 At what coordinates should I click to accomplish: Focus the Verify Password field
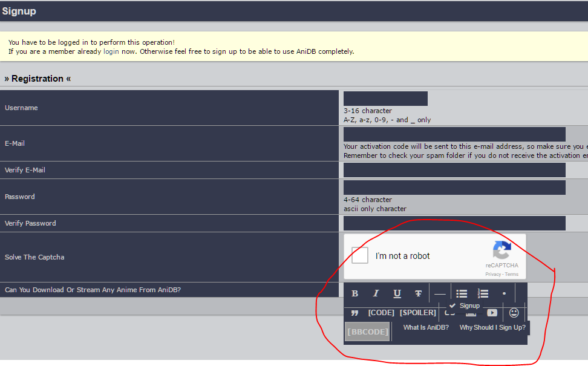coord(454,223)
